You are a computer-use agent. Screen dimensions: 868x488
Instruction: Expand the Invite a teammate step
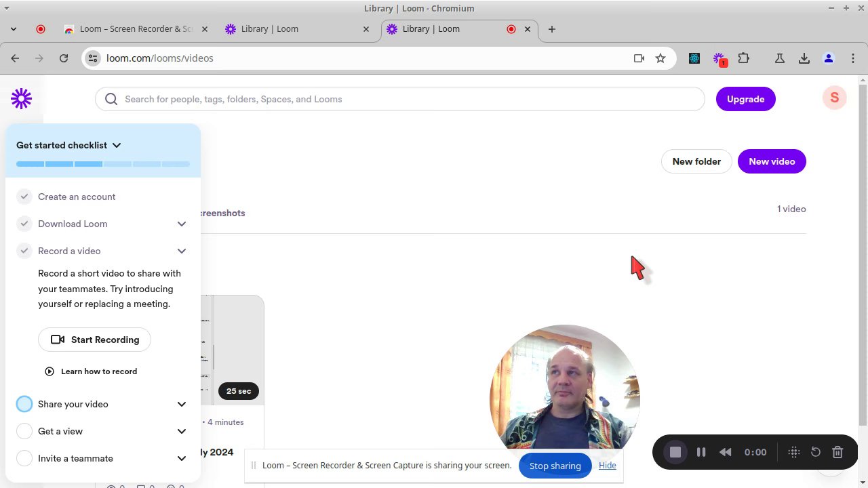(182, 458)
